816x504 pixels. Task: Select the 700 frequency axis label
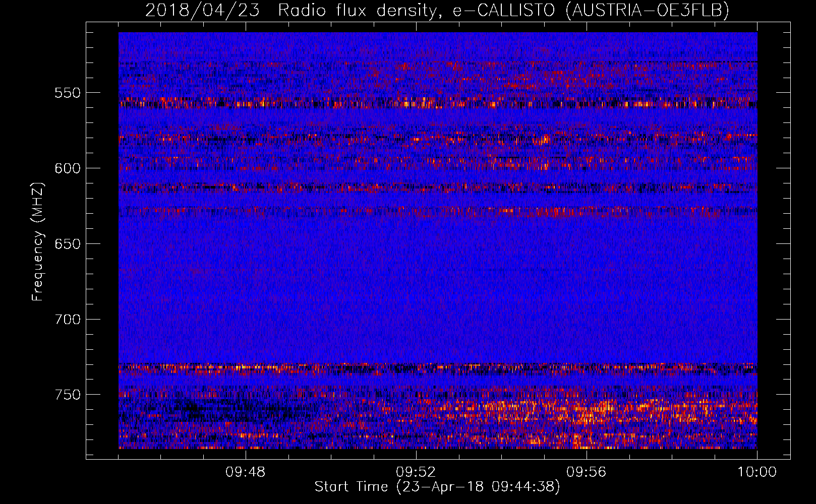pyautogui.click(x=68, y=320)
